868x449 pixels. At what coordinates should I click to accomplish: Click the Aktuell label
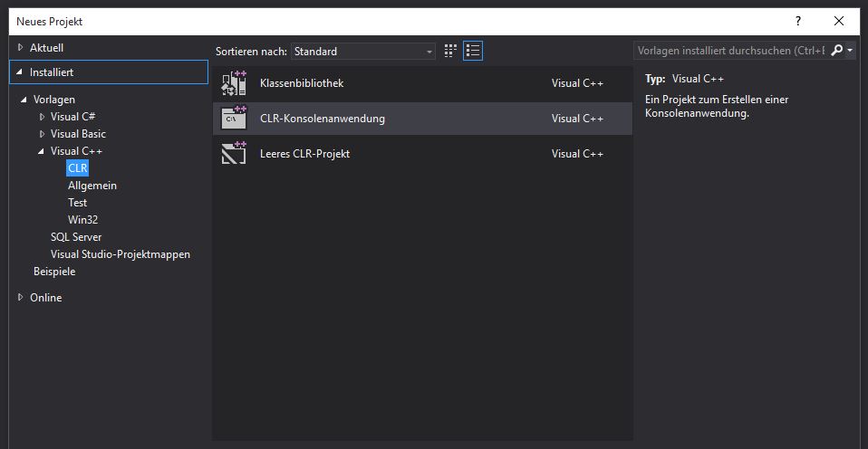tap(46, 48)
